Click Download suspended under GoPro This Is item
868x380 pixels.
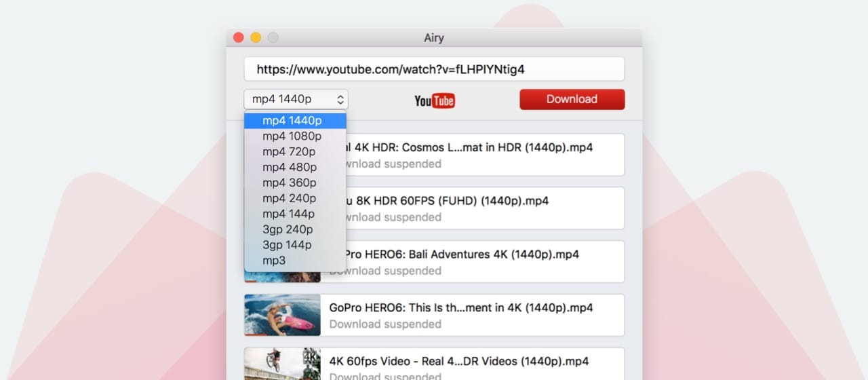(385, 324)
